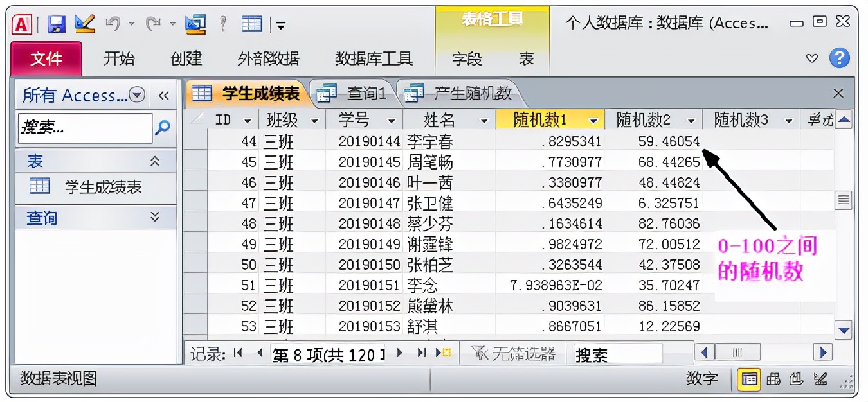Screen dimensions: 868x402
Task: Open the 创建 ribbon tab
Action: (185, 60)
